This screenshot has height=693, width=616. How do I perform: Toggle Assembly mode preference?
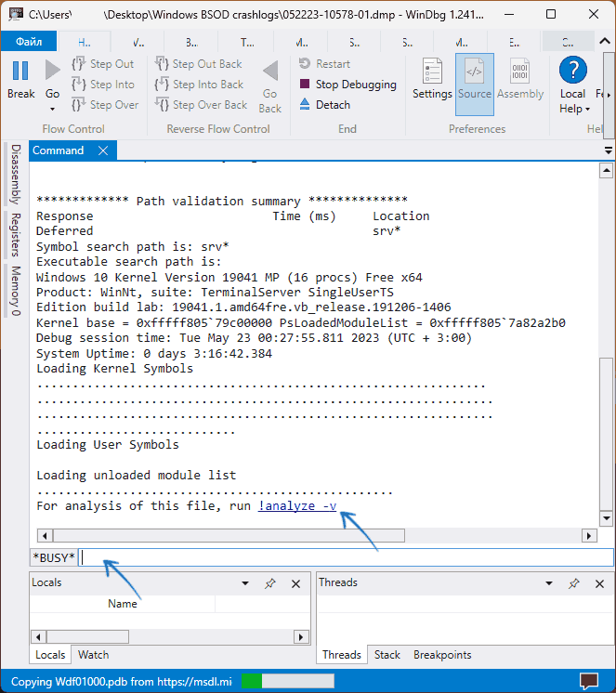[x=520, y=79]
